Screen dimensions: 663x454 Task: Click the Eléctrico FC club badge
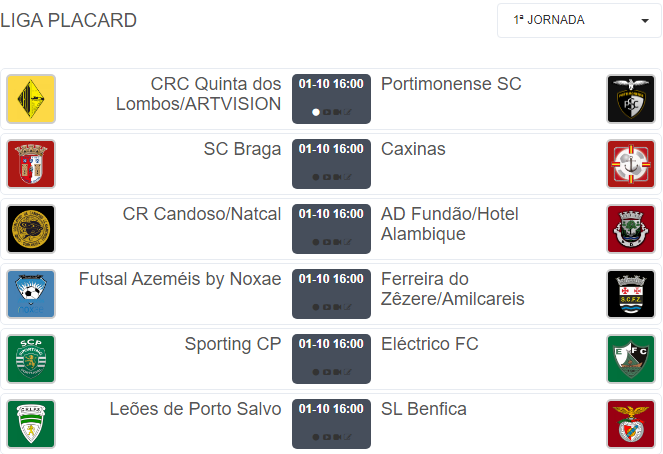631,359
